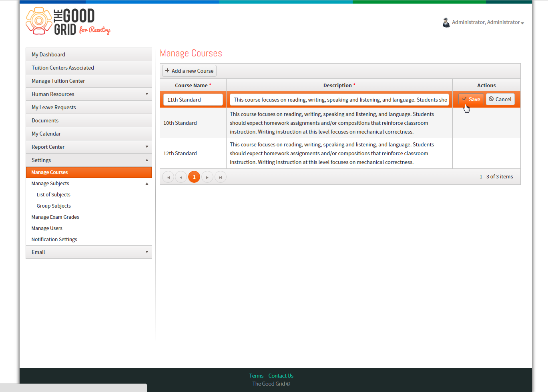Click the Administrator avatar icon
The width and height of the screenshot is (548, 392).
click(446, 22)
